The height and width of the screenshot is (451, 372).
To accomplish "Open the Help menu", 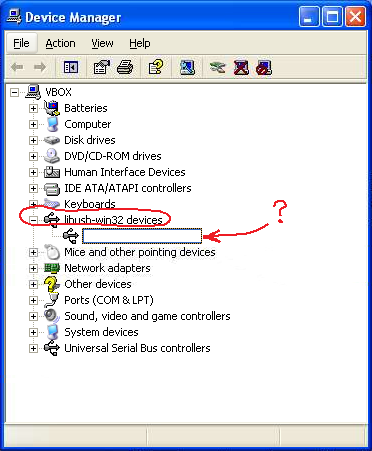I will pos(140,43).
